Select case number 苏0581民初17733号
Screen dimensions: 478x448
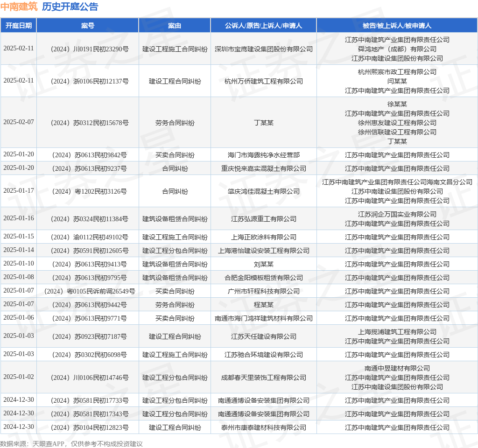click(x=90, y=401)
